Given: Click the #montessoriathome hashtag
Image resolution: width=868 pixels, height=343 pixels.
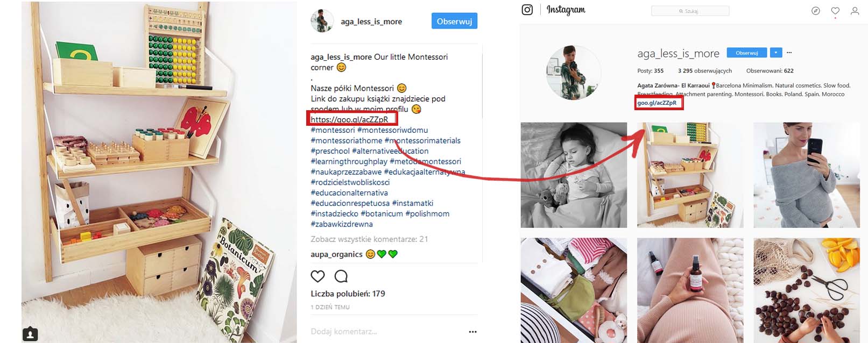Looking at the screenshot, I should tap(346, 141).
